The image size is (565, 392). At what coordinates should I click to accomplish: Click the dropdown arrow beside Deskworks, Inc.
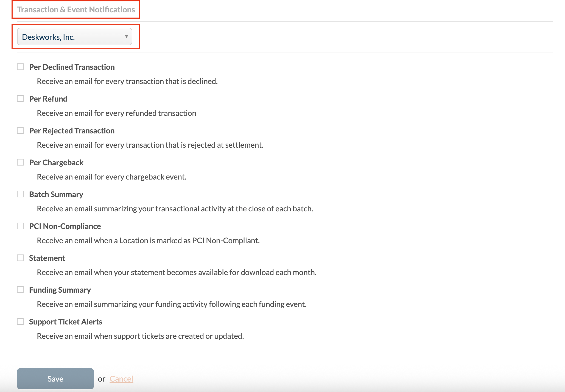[x=126, y=37]
